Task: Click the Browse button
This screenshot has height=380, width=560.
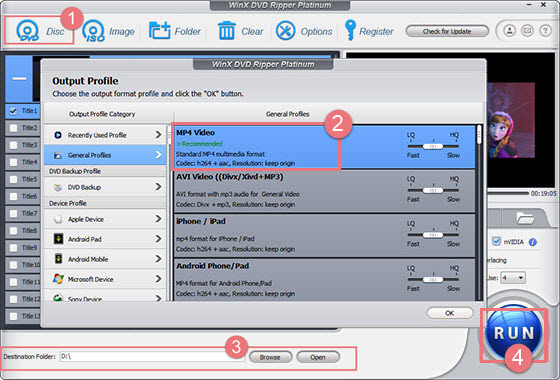Action: click(x=270, y=357)
